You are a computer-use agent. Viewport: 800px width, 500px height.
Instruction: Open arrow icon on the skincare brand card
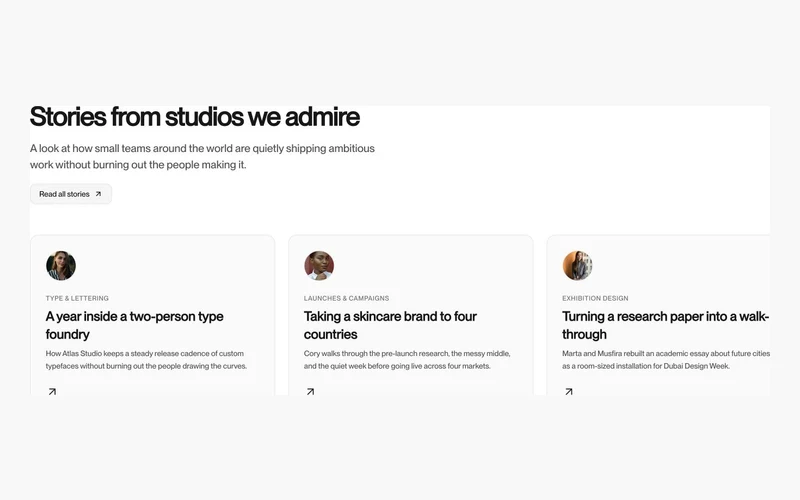[x=310, y=391]
